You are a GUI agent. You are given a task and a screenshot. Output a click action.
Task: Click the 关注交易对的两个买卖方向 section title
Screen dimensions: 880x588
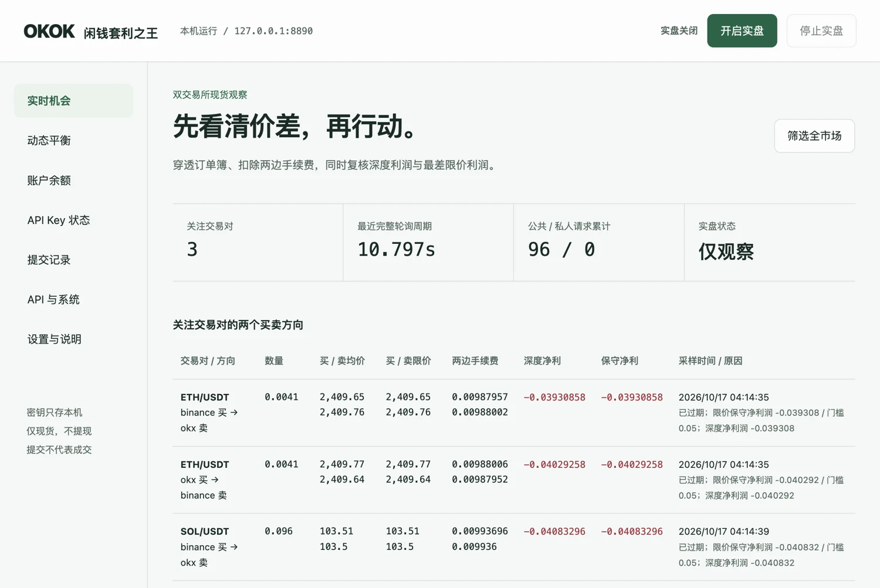(238, 325)
